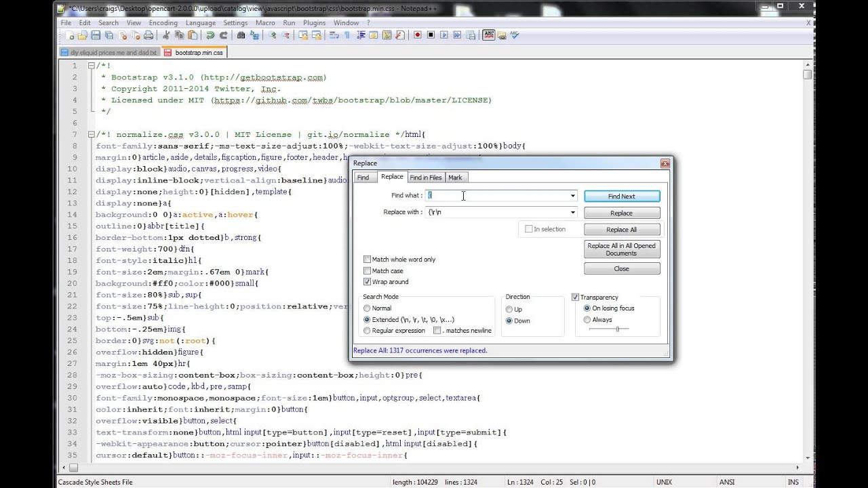
Task: Collapse the fold marker on line 1
Action: point(91,66)
